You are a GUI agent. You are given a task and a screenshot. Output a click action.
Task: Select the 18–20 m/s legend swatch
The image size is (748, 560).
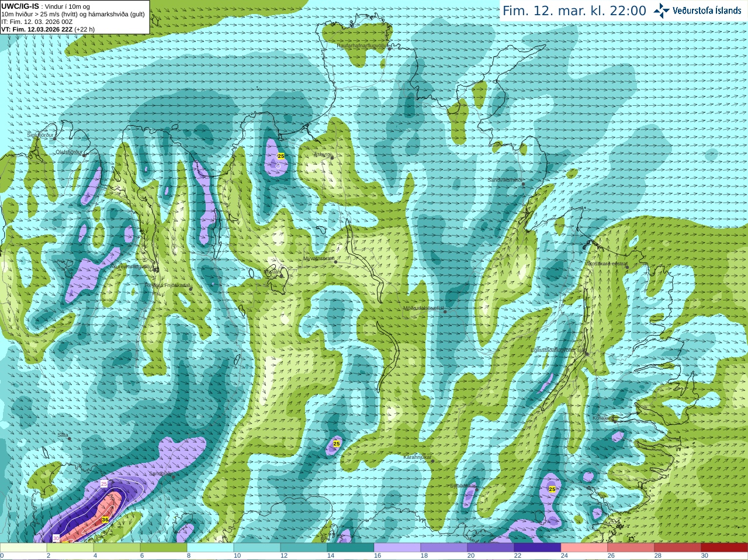coord(444,548)
